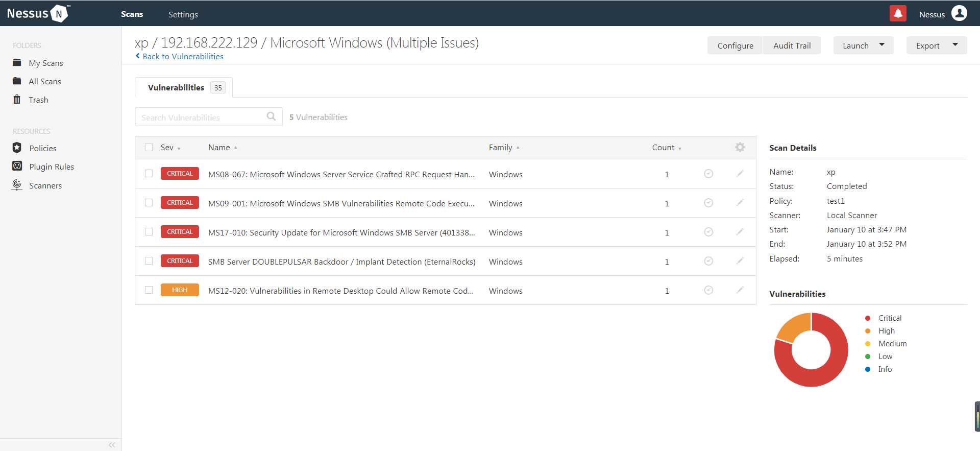980x451 pixels.
Task: Click the accept-risk circle icon for MS09-001
Action: [x=708, y=203]
